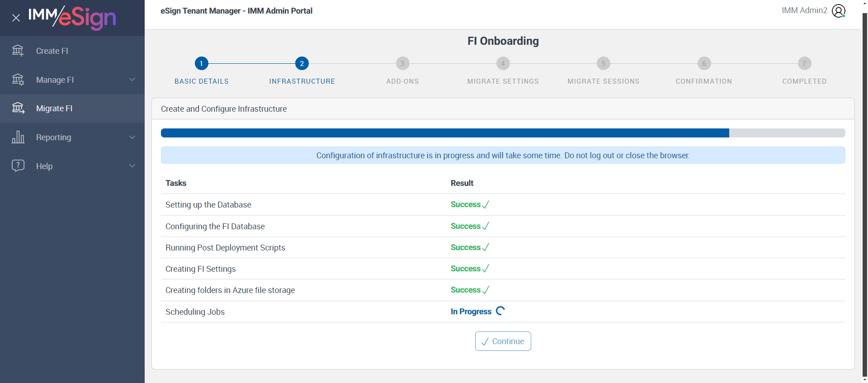Click the 'Creating FI Settings' task
This screenshot has width=868, height=383.
(201, 269)
